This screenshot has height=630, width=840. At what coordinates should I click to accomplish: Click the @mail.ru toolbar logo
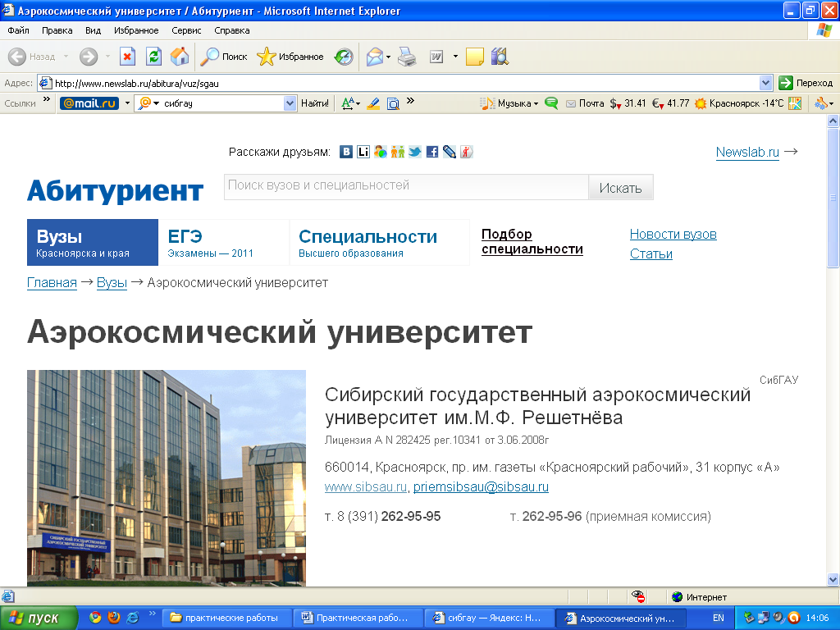[x=89, y=103]
